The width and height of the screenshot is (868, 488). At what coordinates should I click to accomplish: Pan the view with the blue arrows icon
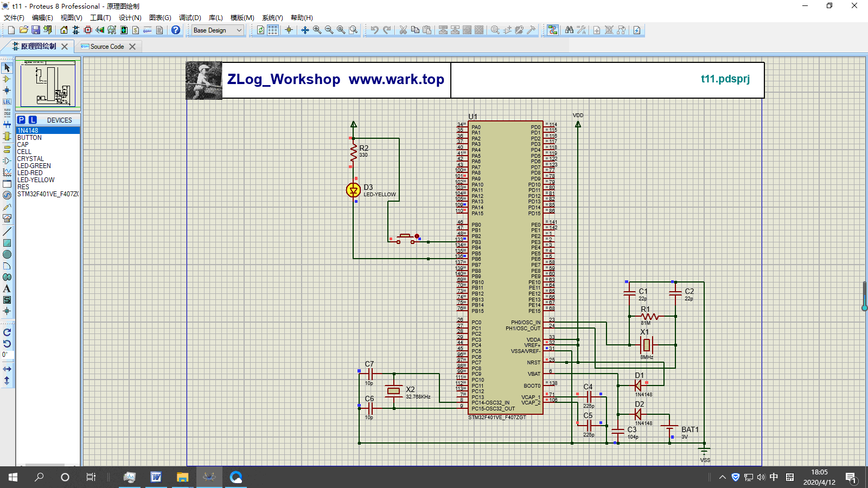305,30
